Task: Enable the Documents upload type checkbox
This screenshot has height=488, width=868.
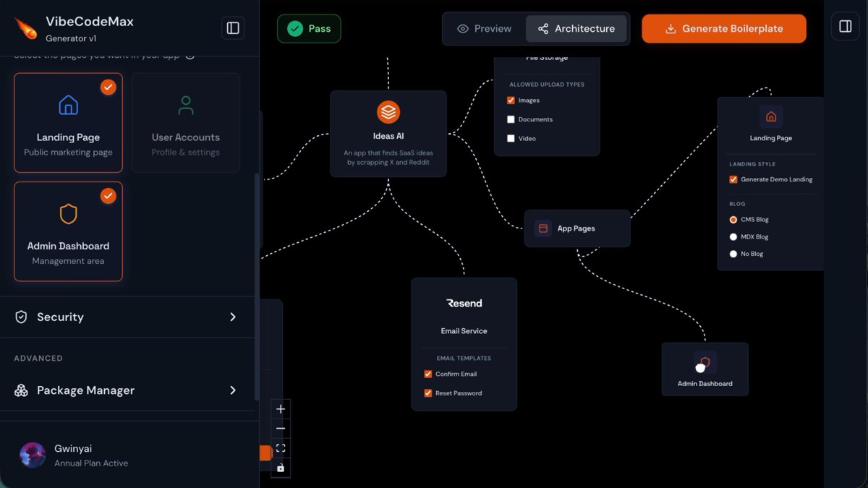Action: coord(511,119)
